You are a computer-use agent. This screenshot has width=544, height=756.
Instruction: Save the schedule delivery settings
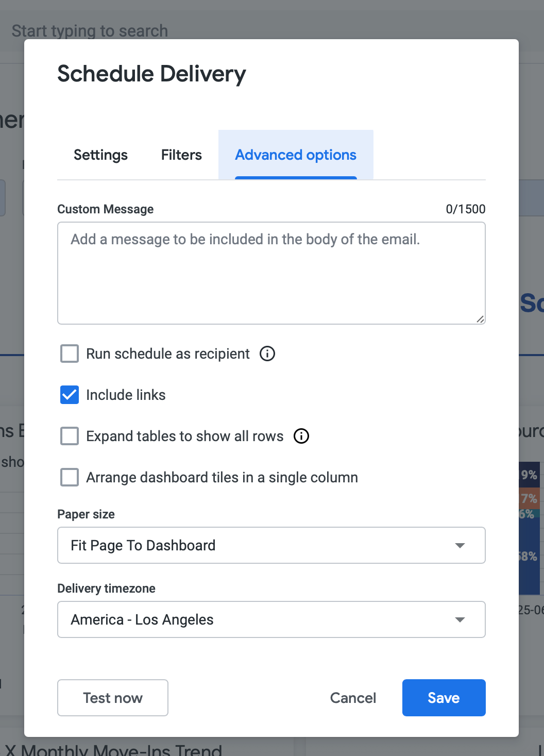444,698
